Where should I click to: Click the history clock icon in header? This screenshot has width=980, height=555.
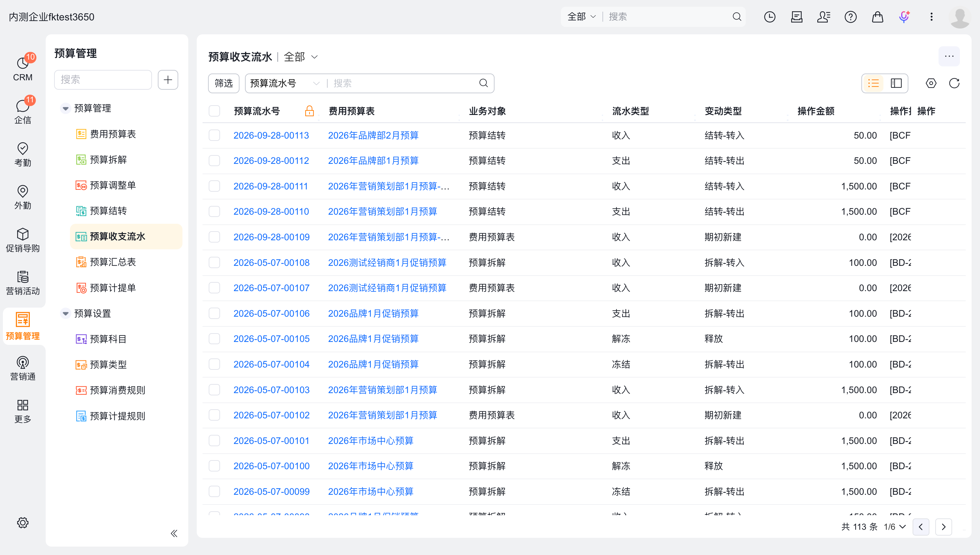(x=769, y=17)
